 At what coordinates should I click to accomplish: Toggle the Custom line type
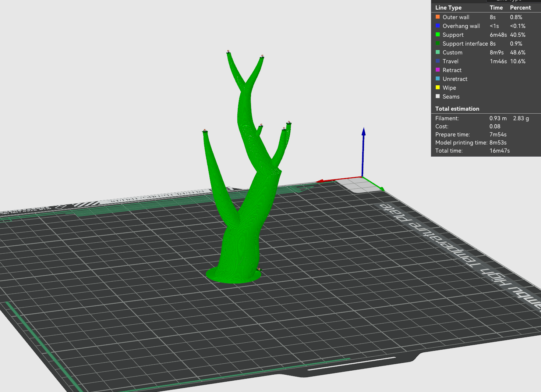pyautogui.click(x=452, y=52)
